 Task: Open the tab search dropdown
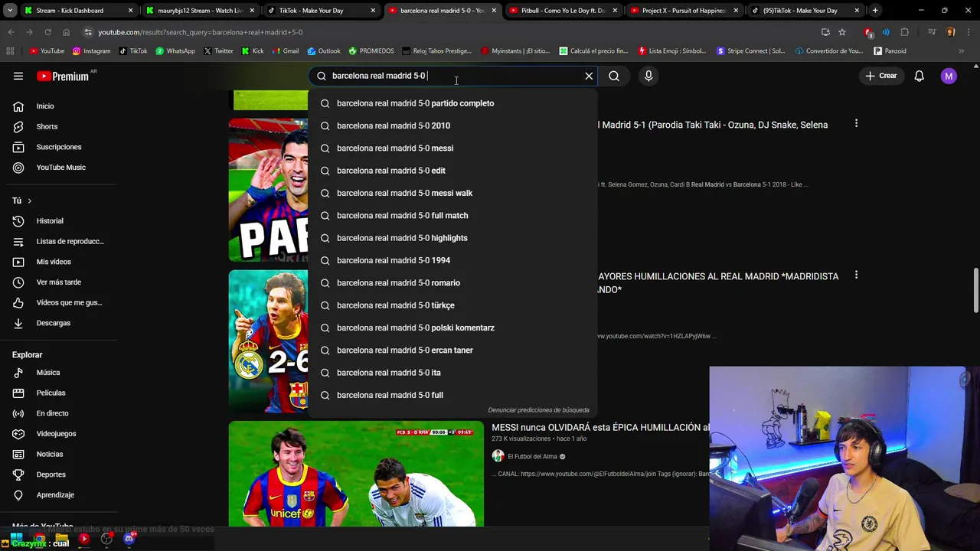click(x=9, y=11)
